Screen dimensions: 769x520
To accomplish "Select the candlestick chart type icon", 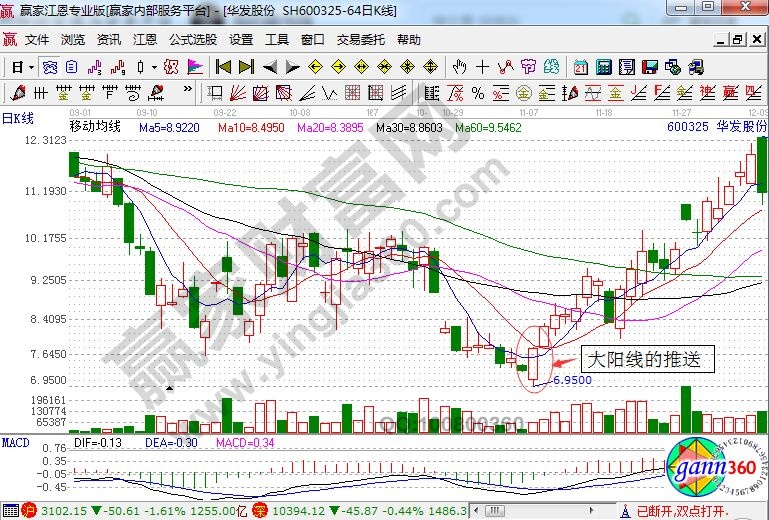I will pos(141,67).
